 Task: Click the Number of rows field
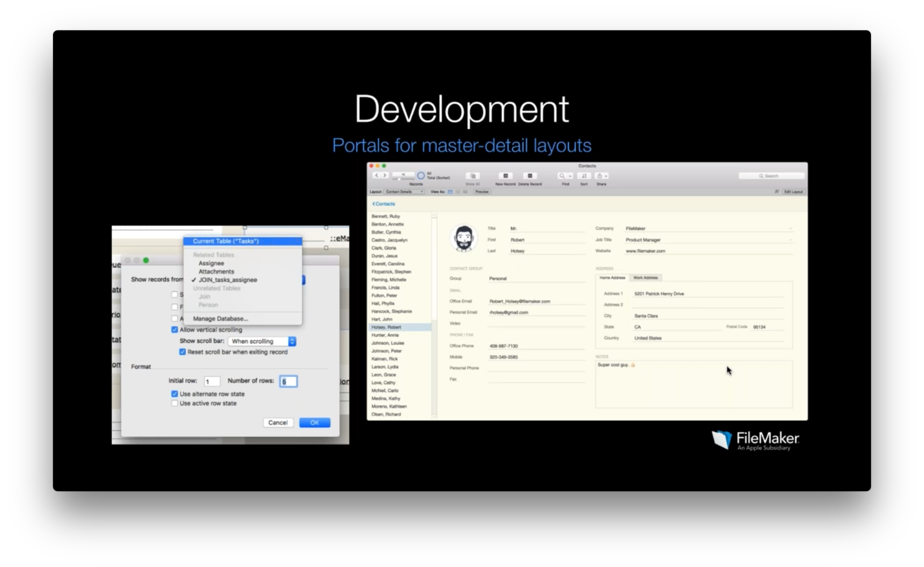tap(288, 381)
